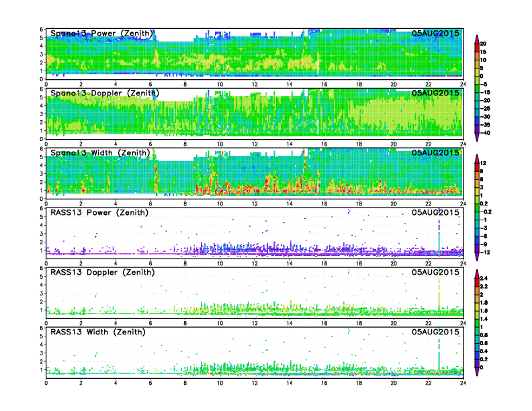Click height tick '3' on Spano13 Power y-axis
Screen dimensions: 532x411
pyautogui.click(x=42, y=54)
